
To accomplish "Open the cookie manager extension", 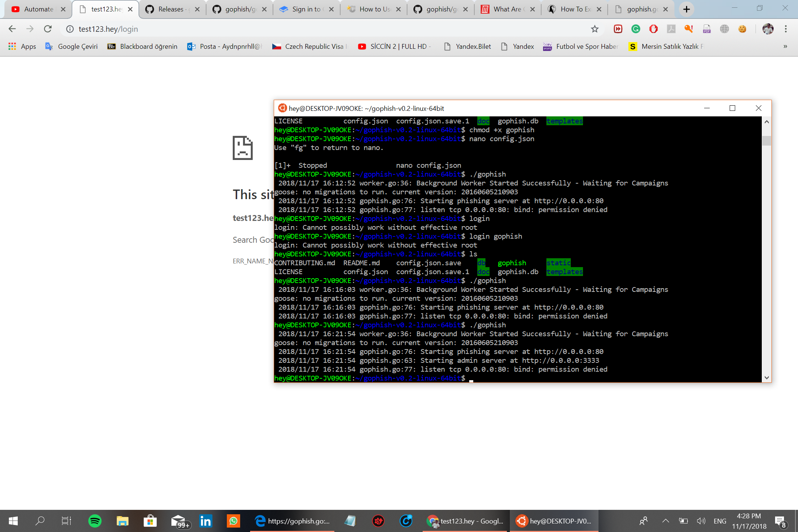I will point(743,29).
